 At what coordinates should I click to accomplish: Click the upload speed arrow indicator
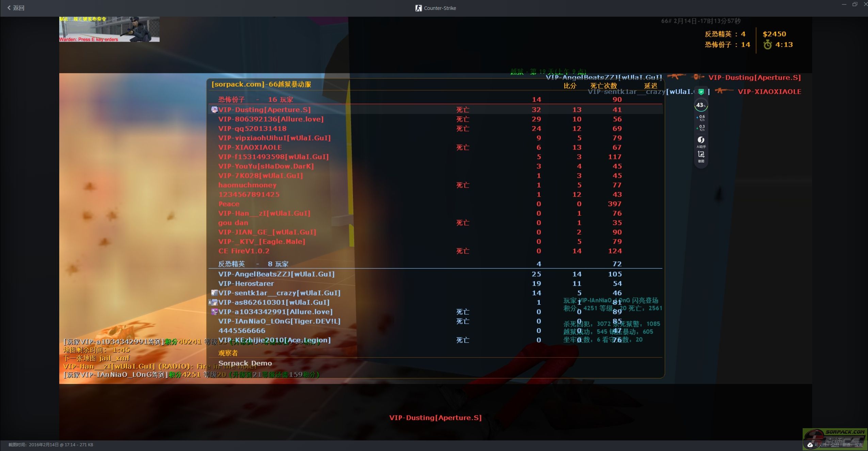697,118
